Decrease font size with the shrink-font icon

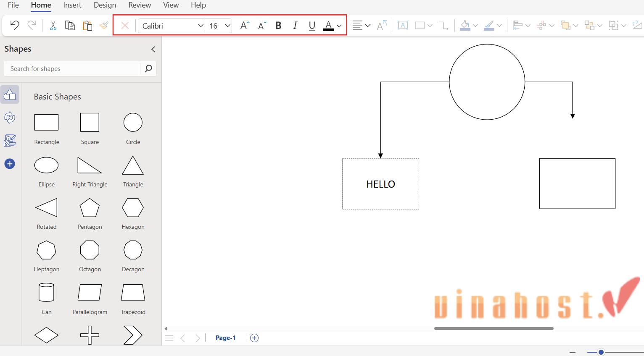[x=262, y=26]
